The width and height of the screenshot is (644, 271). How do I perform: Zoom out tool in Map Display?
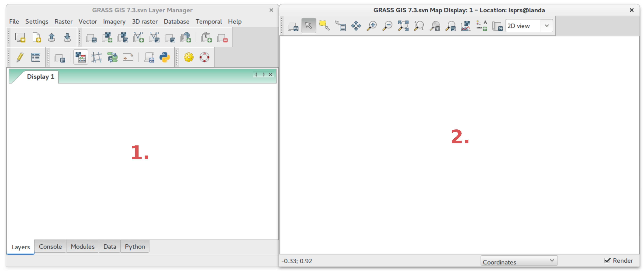pos(387,25)
